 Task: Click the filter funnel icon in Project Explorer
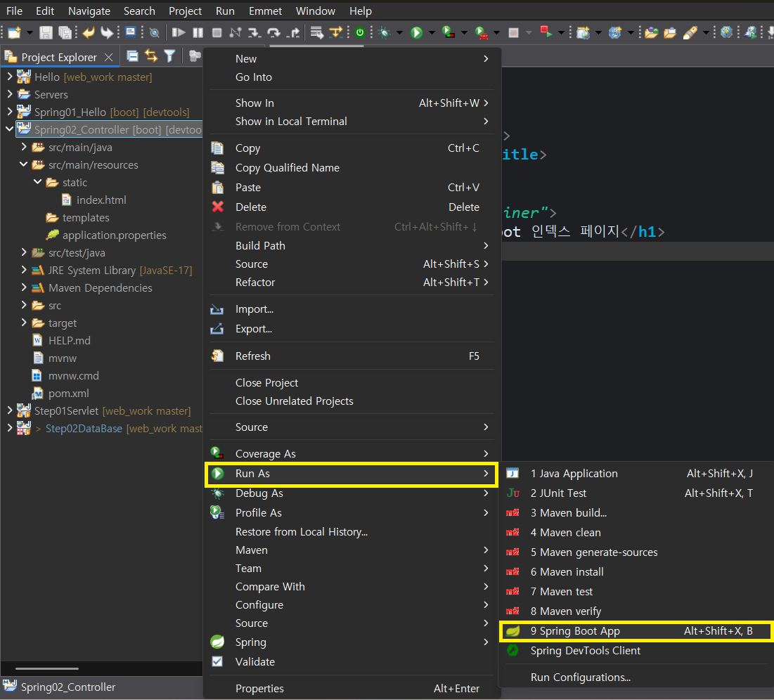169,56
